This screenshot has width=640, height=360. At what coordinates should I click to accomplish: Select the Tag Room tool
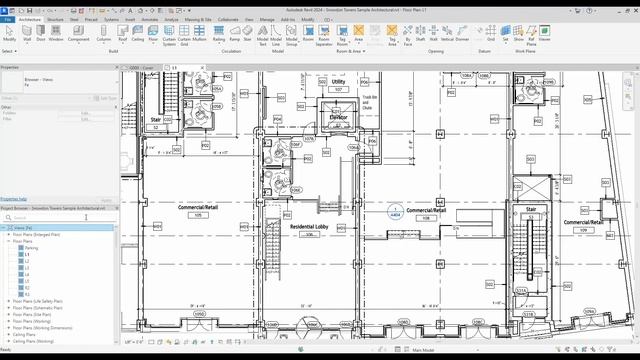point(342,36)
